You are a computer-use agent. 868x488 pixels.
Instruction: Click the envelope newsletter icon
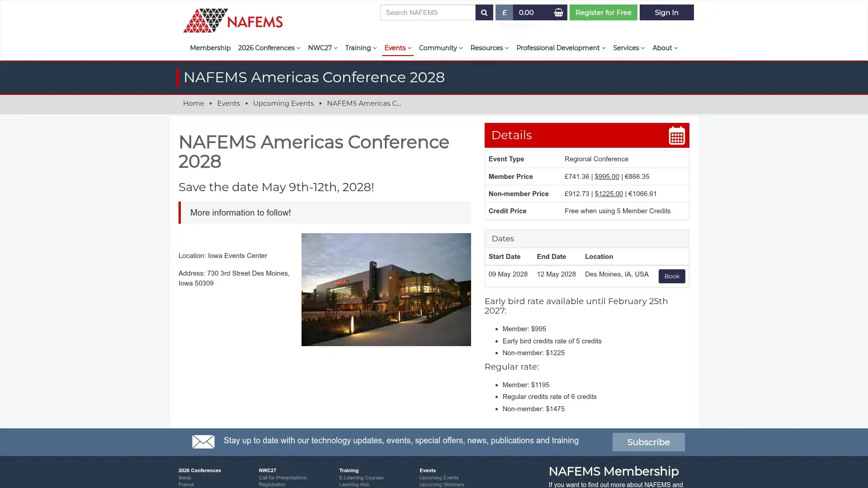tap(203, 441)
